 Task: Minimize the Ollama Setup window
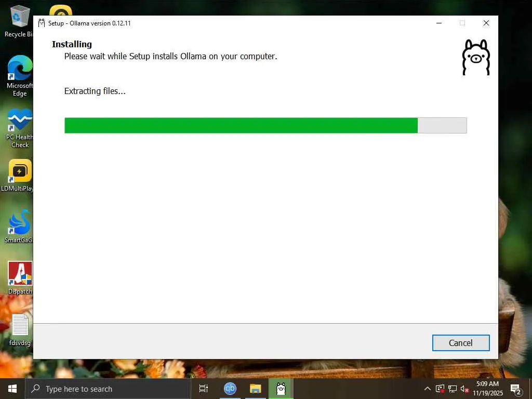(439, 23)
